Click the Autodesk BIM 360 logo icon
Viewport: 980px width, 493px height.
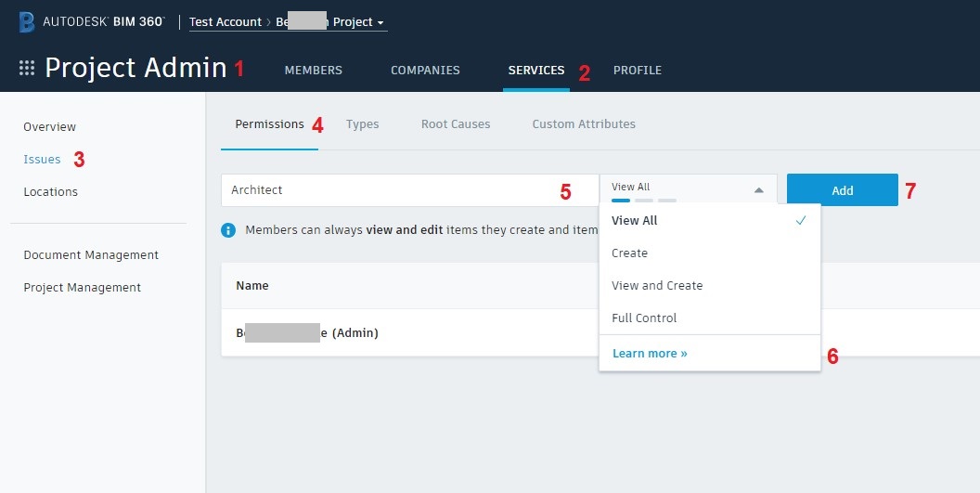coord(27,22)
